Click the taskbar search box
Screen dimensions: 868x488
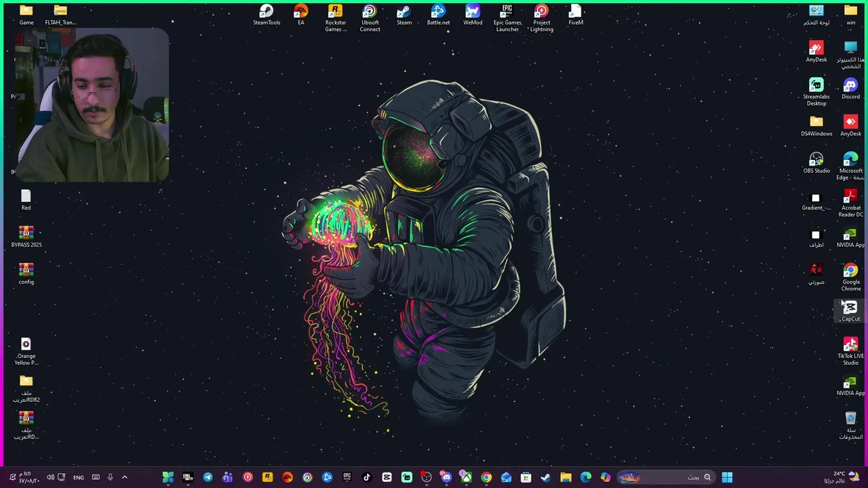coord(666,477)
